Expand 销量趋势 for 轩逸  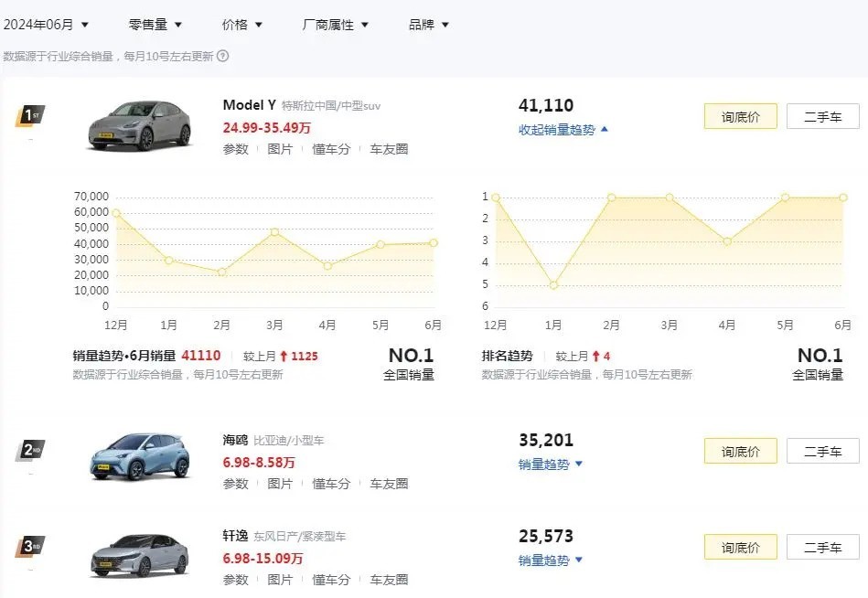click(x=551, y=561)
